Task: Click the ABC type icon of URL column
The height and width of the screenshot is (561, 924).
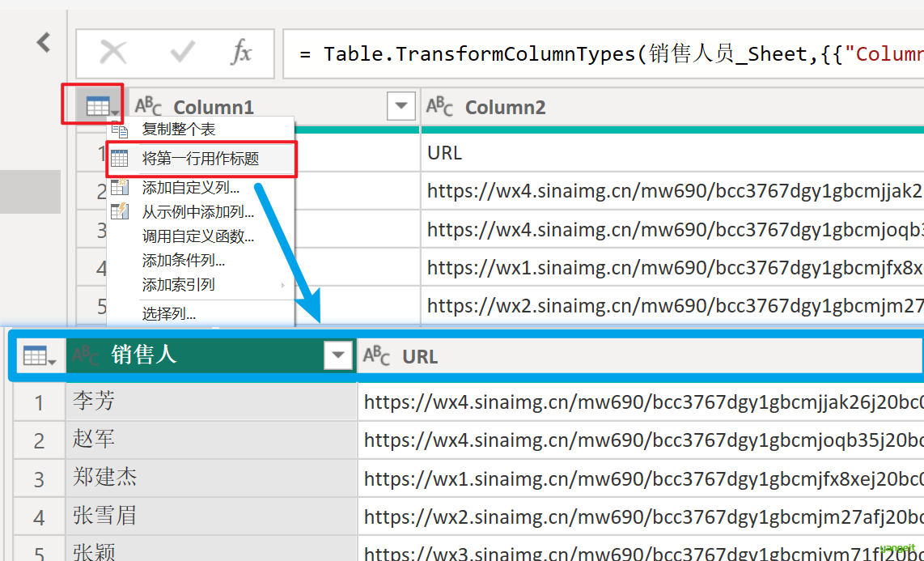Action: click(x=376, y=355)
